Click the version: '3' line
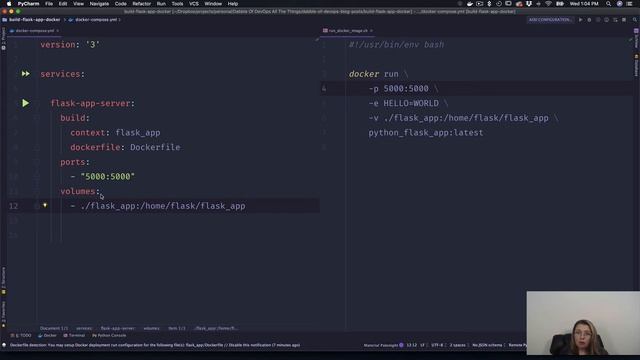The image size is (640, 360). pos(70,44)
